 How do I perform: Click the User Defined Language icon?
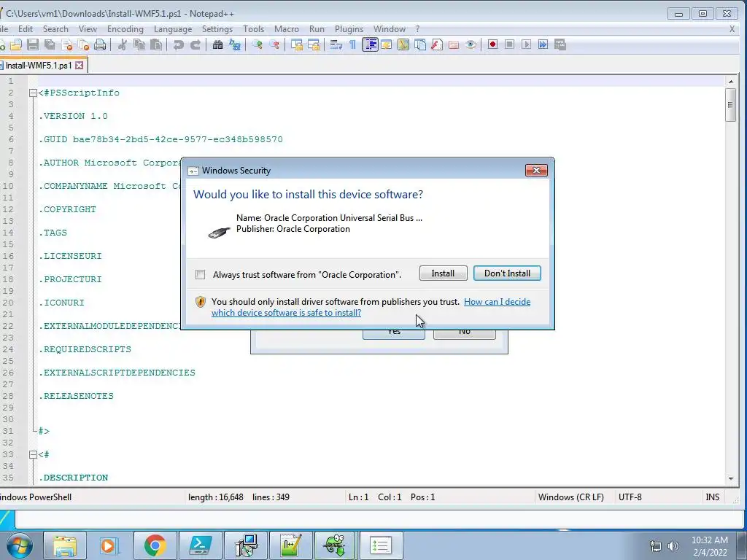(387, 44)
